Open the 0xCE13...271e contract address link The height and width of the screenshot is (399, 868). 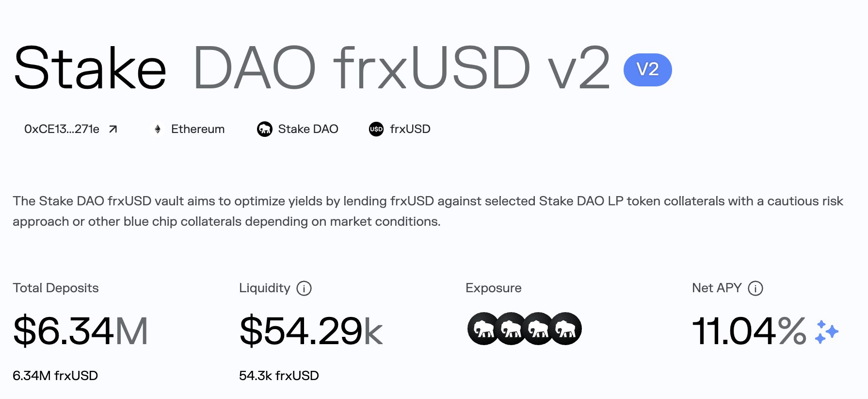click(x=62, y=129)
